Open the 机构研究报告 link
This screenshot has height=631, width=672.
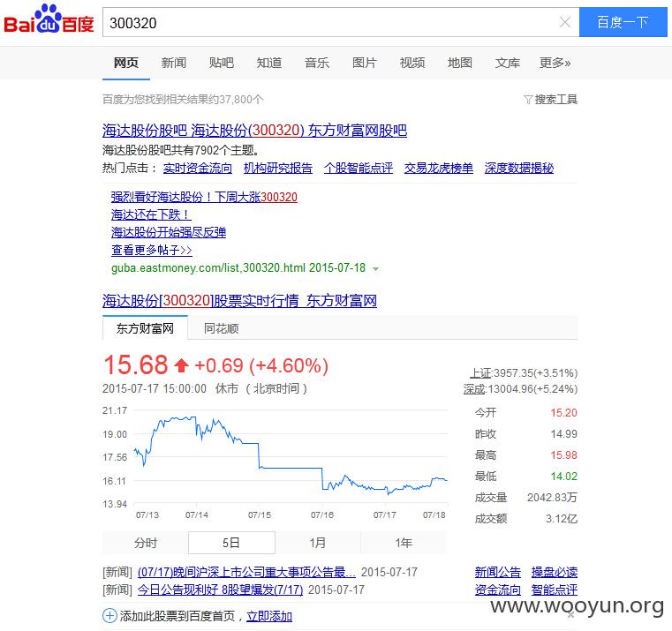pos(277,168)
